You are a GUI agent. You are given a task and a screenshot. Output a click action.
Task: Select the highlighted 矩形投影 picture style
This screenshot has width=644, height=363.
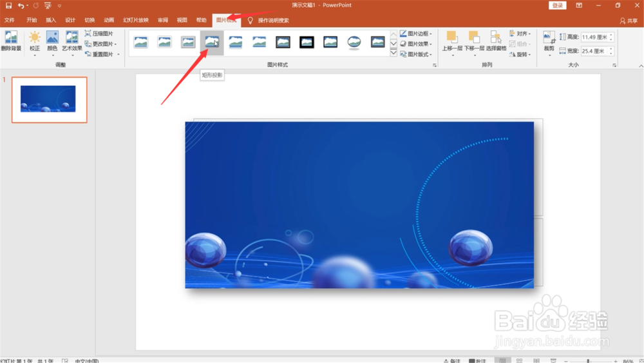(212, 42)
